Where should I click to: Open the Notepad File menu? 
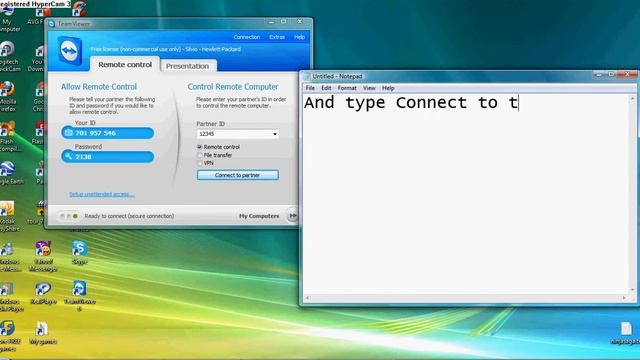[310, 88]
